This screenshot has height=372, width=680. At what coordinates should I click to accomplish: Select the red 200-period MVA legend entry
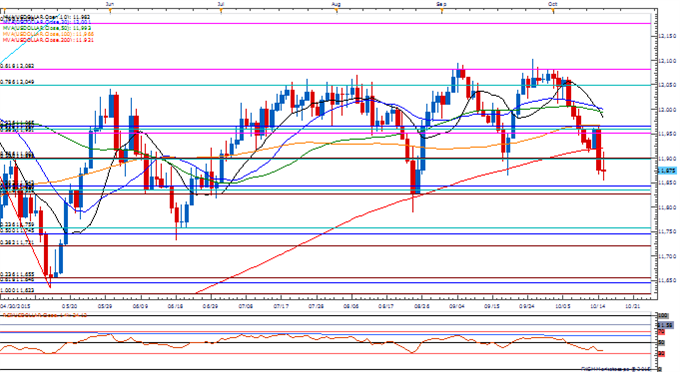click(48, 40)
